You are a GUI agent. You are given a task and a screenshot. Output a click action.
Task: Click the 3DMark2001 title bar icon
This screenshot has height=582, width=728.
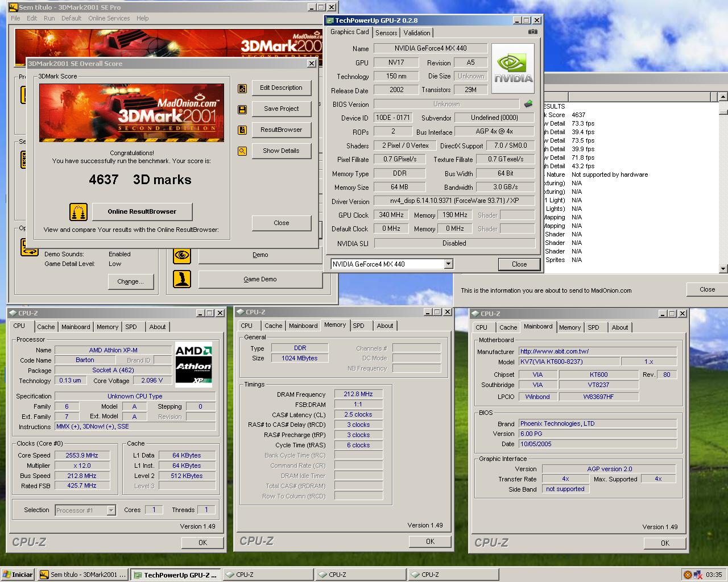(x=13, y=7)
